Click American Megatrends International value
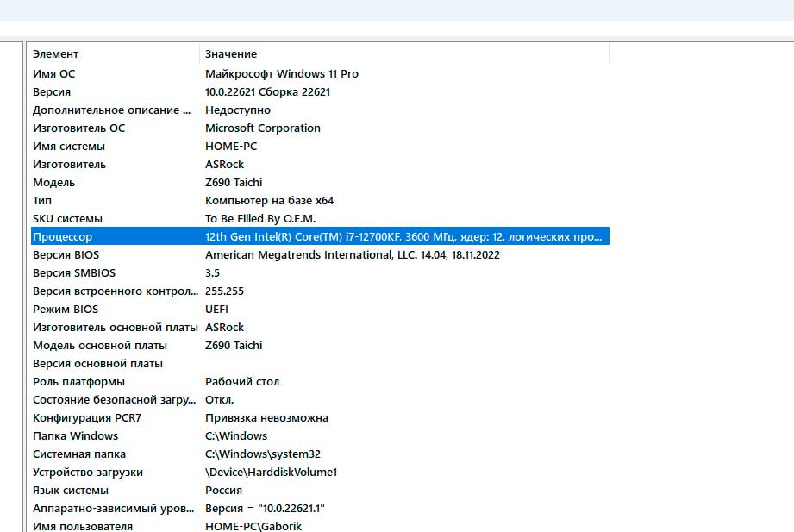The width and height of the screenshot is (794, 532). 352,255
